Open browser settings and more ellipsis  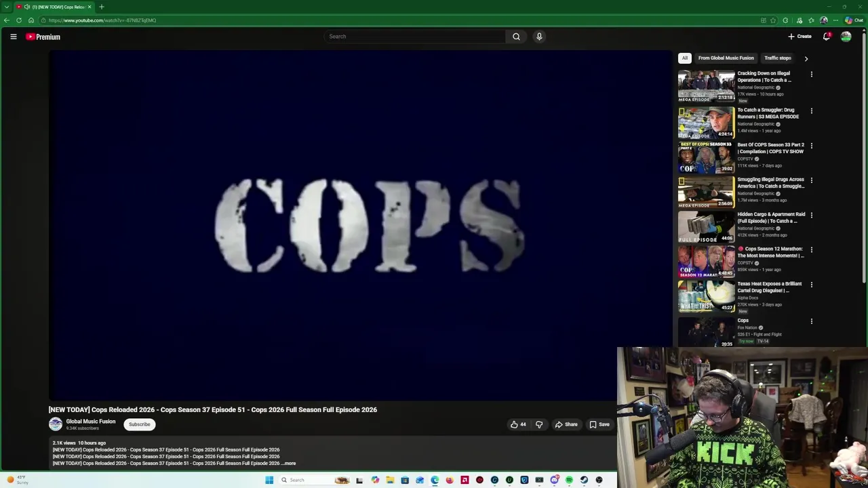(x=835, y=20)
